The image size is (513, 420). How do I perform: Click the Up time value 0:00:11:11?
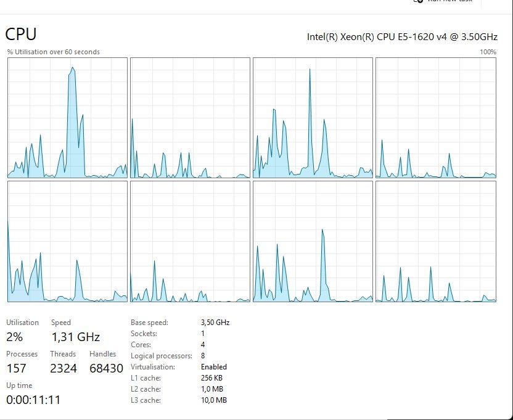[x=33, y=400]
